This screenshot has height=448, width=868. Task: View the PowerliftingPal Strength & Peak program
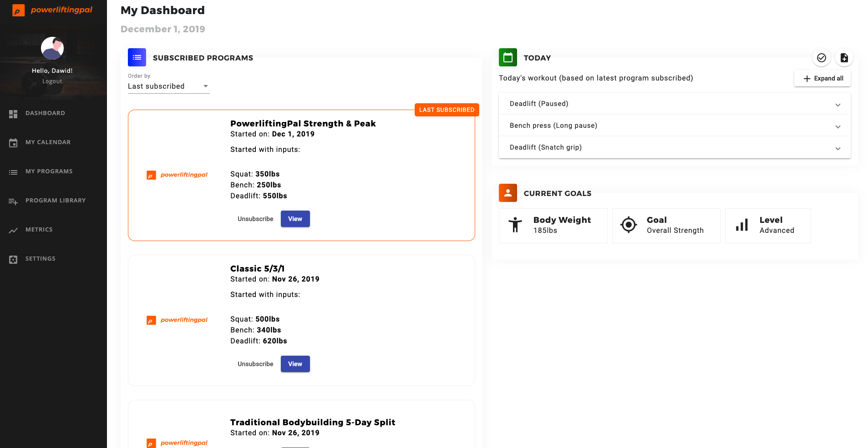[x=295, y=219]
